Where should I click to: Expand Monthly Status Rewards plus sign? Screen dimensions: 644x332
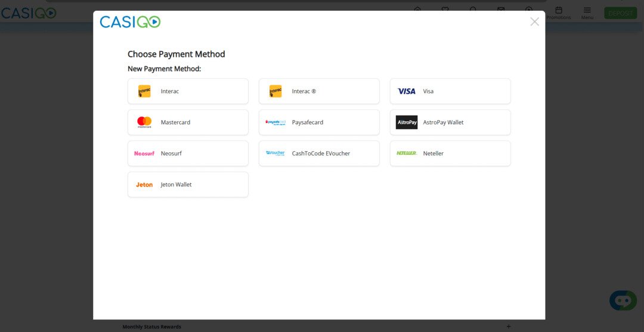point(508,327)
